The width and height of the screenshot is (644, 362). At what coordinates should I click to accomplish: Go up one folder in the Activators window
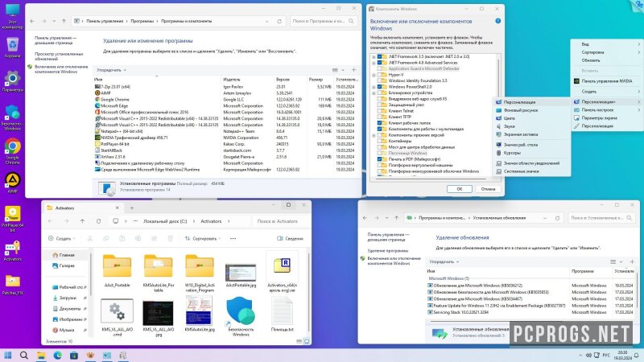(83, 221)
